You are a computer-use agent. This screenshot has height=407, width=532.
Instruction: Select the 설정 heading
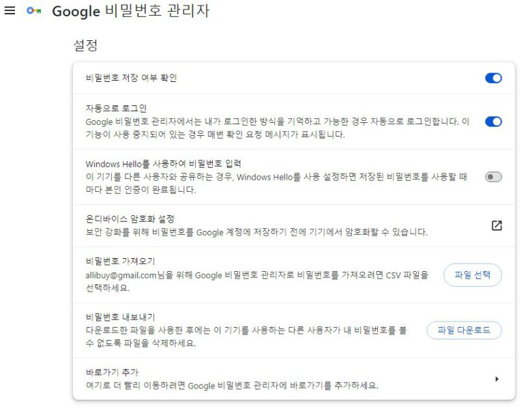(85, 46)
